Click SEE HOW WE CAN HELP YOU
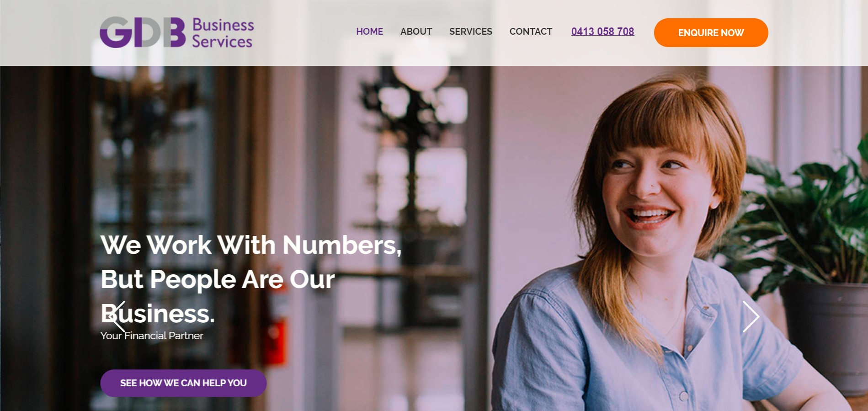This screenshot has width=868, height=411. click(183, 383)
